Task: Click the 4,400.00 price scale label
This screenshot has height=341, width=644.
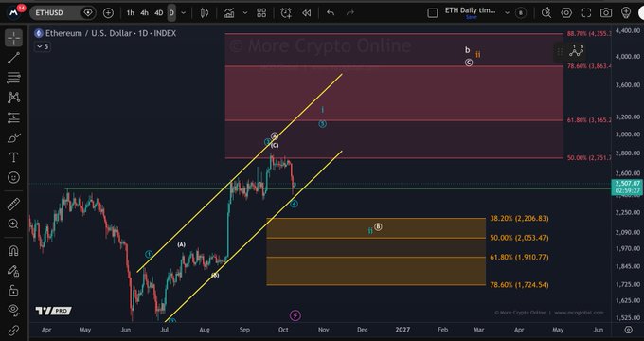Action: pyautogui.click(x=628, y=31)
